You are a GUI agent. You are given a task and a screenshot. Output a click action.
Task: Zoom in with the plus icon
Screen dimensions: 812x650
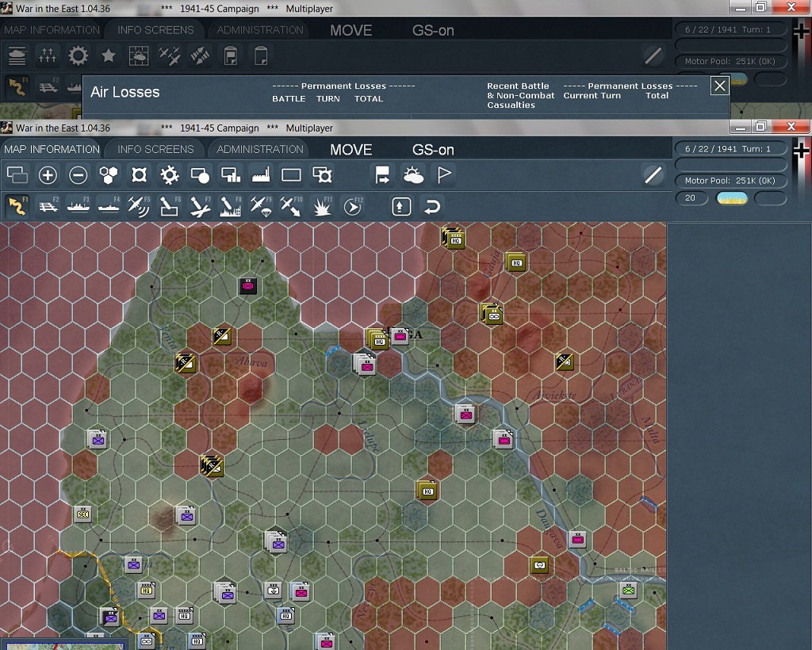coord(48,175)
